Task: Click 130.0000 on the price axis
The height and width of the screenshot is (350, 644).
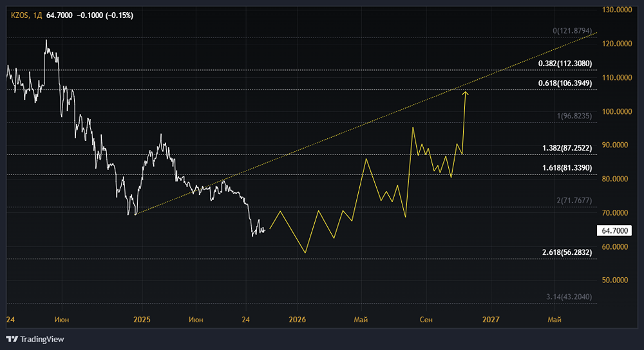Action: point(617,10)
